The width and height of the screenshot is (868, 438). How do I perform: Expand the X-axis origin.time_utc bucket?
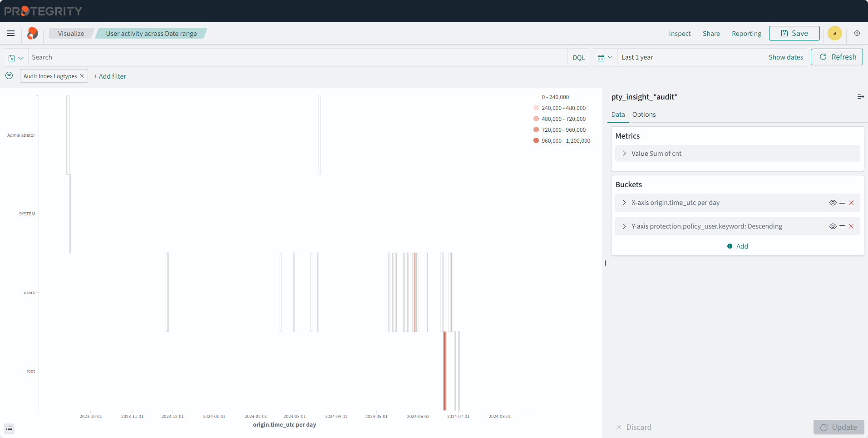pos(624,203)
